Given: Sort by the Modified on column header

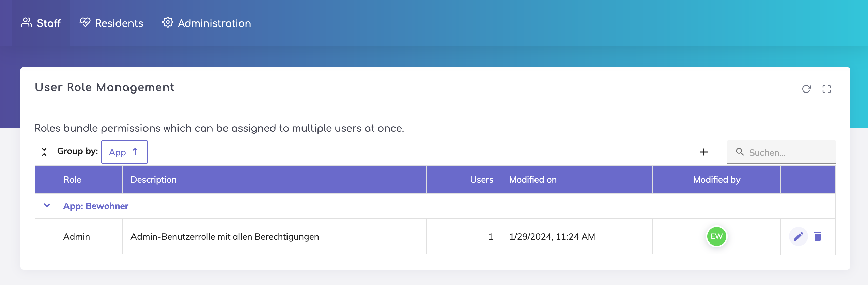Looking at the screenshot, I should coord(533,180).
